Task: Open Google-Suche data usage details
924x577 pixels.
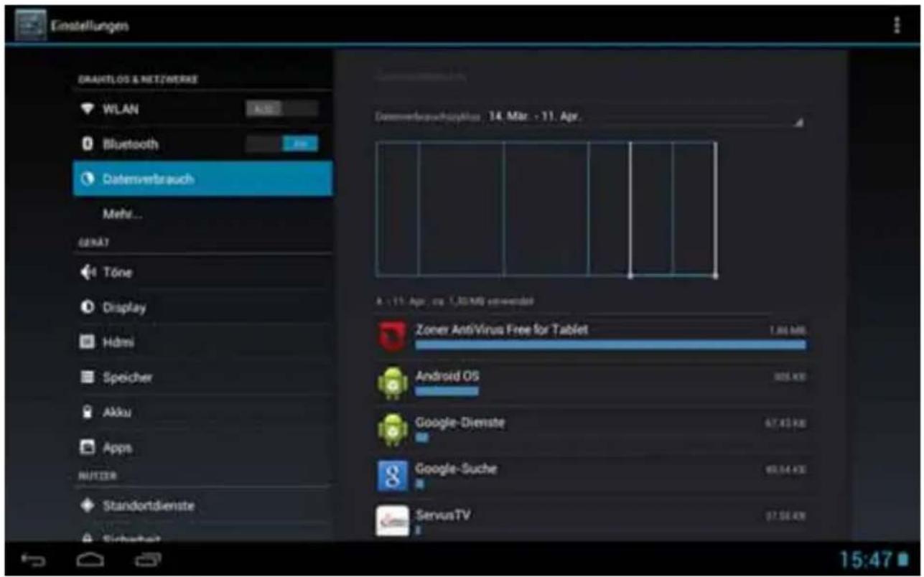Action: (x=592, y=475)
